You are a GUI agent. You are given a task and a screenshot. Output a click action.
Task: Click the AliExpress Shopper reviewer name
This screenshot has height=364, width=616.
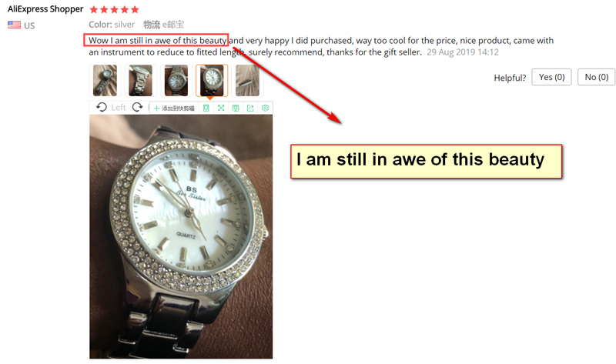[45, 9]
